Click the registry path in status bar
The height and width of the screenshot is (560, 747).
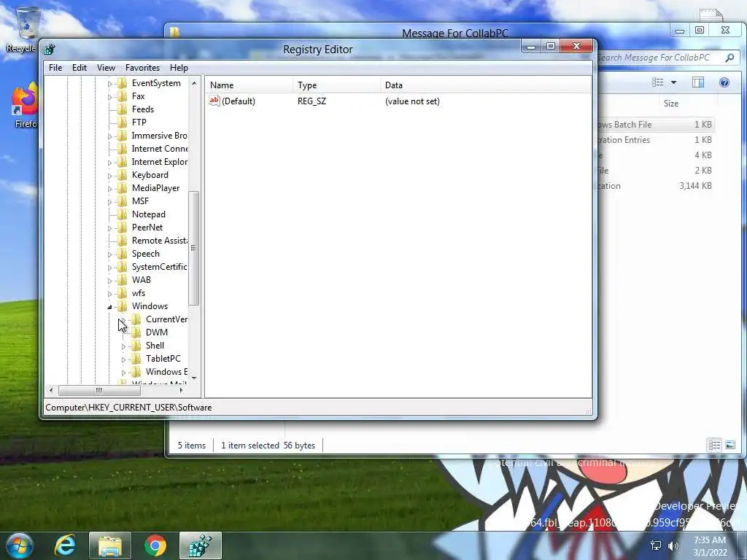[x=128, y=408]
